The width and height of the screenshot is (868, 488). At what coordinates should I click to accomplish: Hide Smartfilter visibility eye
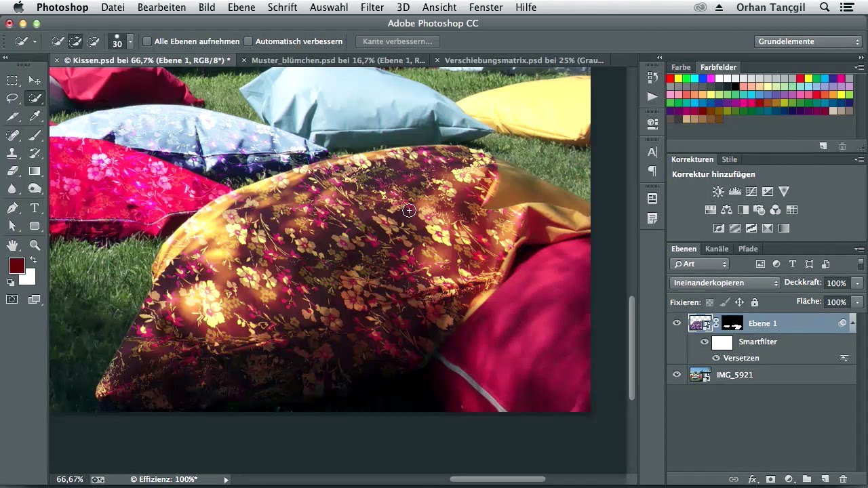click(x=705, y=342)
